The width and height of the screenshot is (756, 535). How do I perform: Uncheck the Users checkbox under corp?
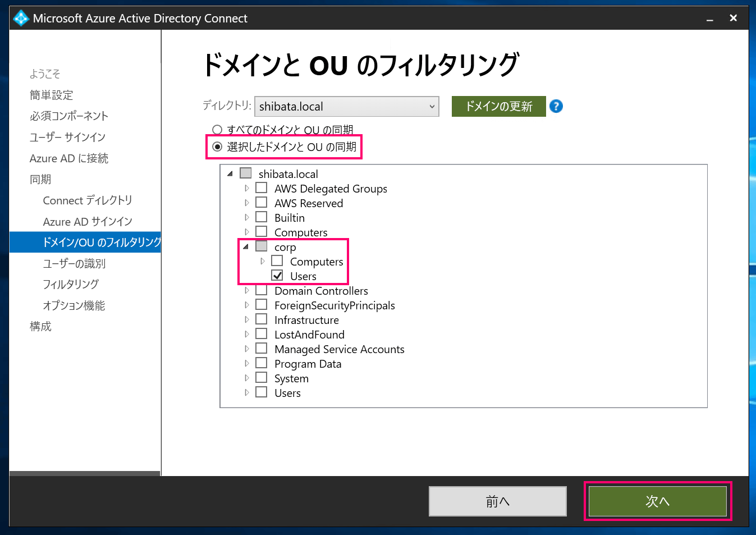277,275
